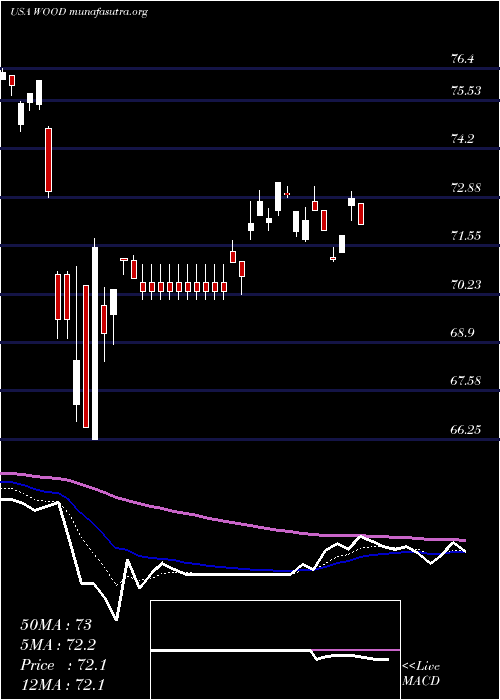
Task: Click inside the MACD inset chart box
Action: tap(275, 650)
